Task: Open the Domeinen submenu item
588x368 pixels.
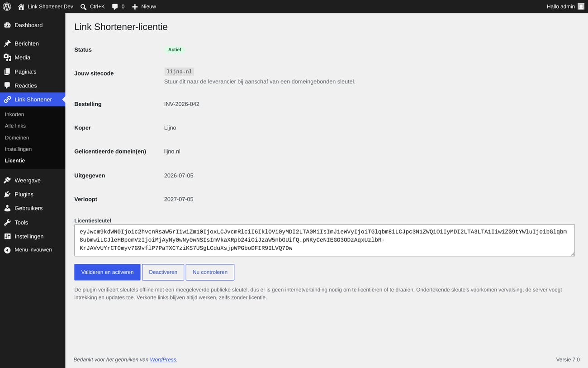Action: click(x=17, y=138)
